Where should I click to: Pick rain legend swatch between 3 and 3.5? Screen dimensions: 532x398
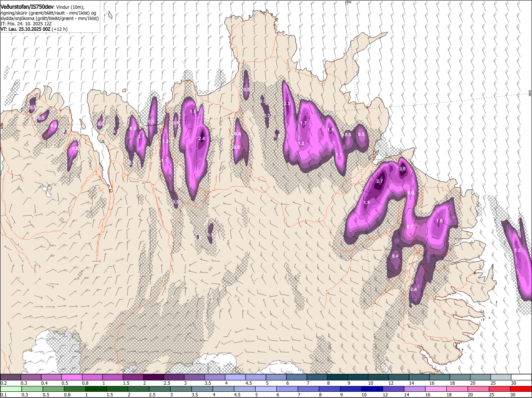coord(181,389)
